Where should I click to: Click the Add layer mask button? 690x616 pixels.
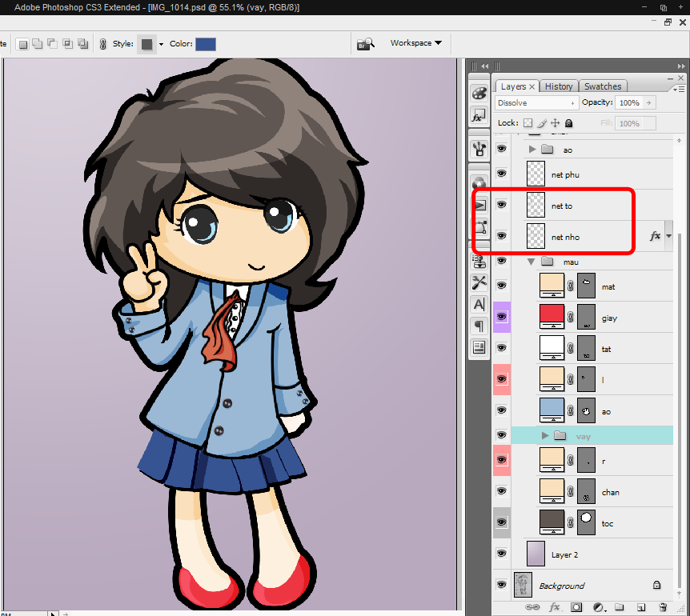(x=576, y=607)
